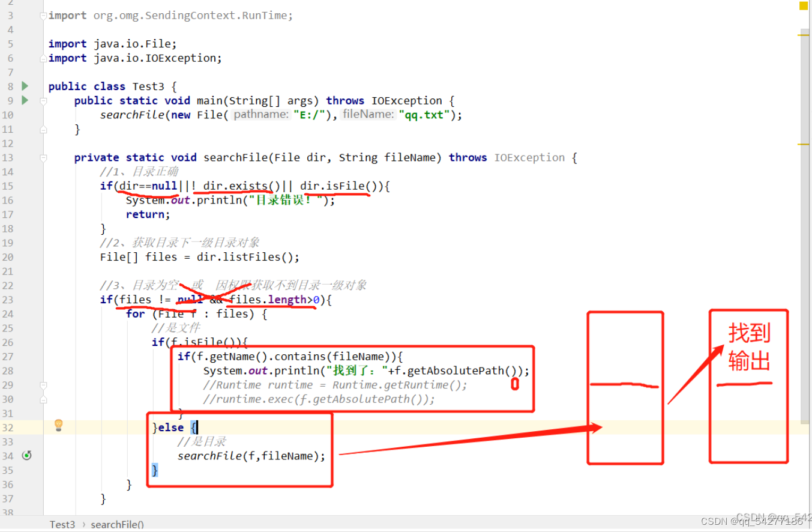Click the "return;" statement on line 17
The height and width of the screenshot is (532, 812).
pos(148,214)
